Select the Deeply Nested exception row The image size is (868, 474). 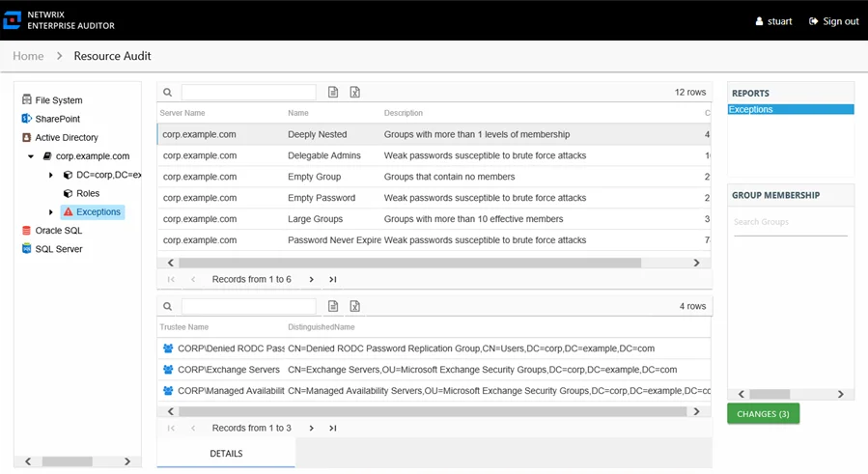point(434,134)
